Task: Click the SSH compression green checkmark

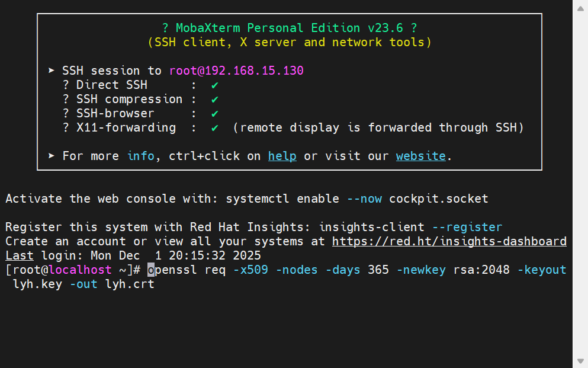Action: click(214, 100)
